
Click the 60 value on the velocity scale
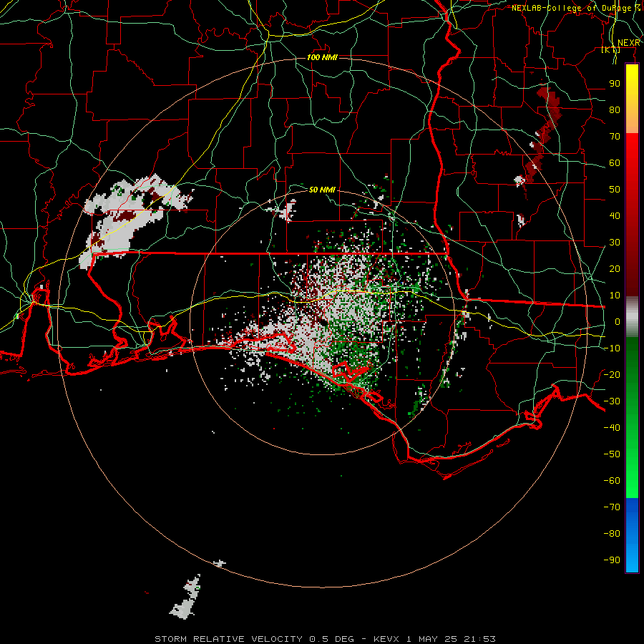pyautogui.click(x=615, y=163)
